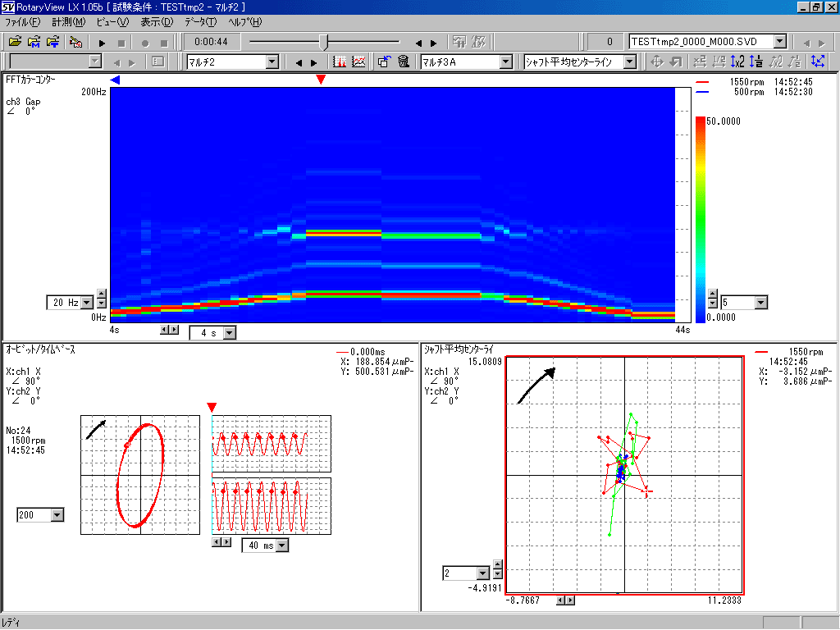Click the レディ status bar text
The width and height of the screenshot is (840, 630).
tap(11, 623)
